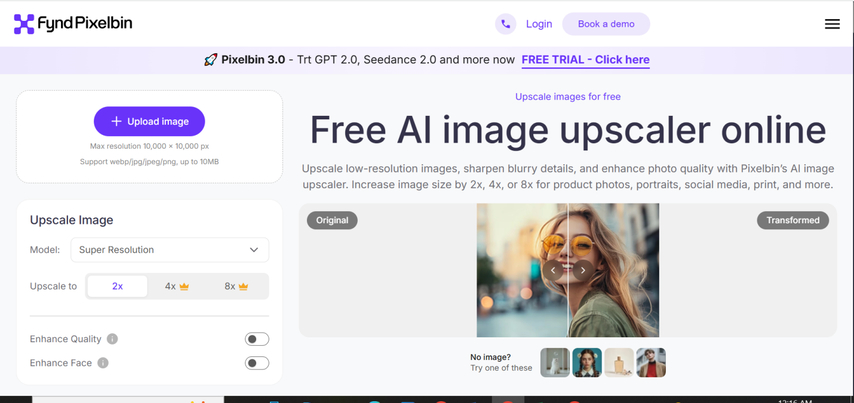Click the rocket icon in the banner
This screenshot has width=854, height=403.
point(211,60)
